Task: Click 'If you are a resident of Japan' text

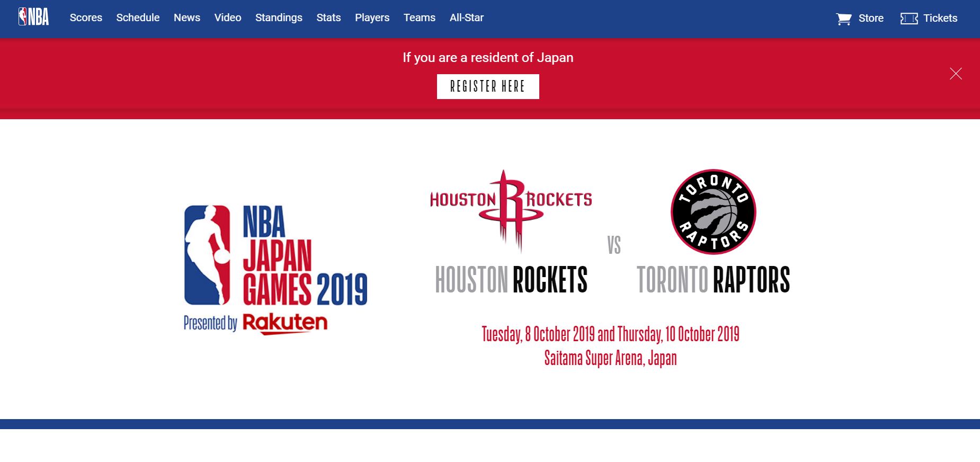Action: (x=488, y=57)
